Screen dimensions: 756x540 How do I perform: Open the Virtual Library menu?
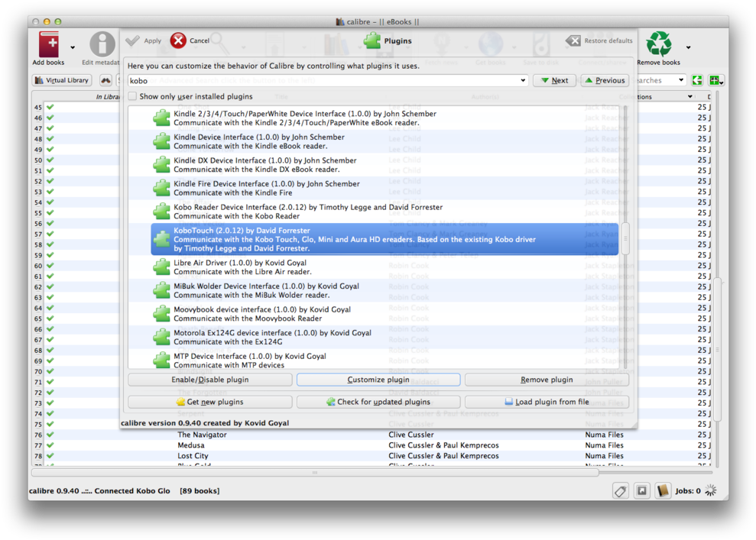(62, 80)
